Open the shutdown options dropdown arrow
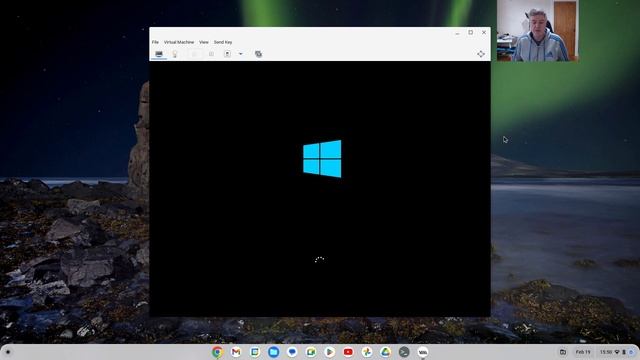Screen dimensions: 640x360 click(x=240, y=54)
